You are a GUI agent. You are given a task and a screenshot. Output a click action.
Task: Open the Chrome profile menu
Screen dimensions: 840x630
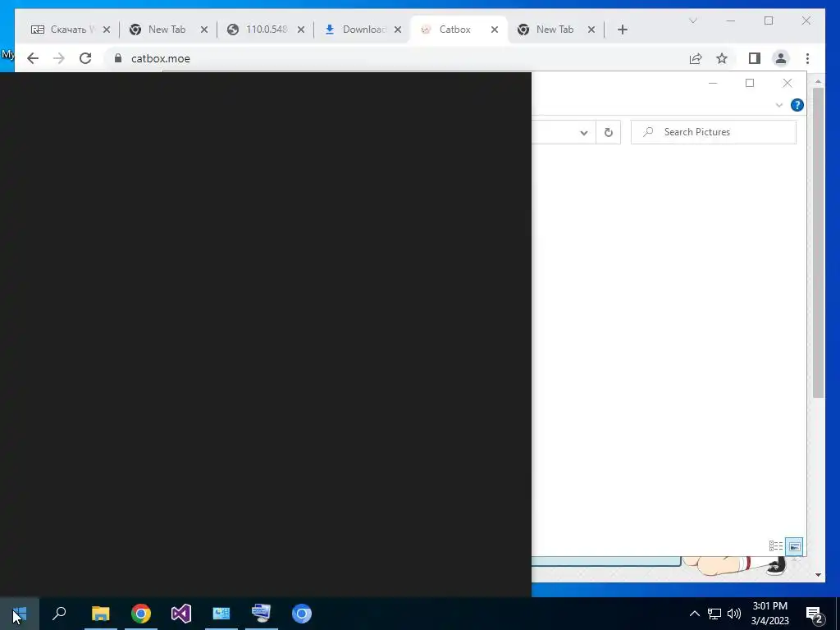point(781,58)
